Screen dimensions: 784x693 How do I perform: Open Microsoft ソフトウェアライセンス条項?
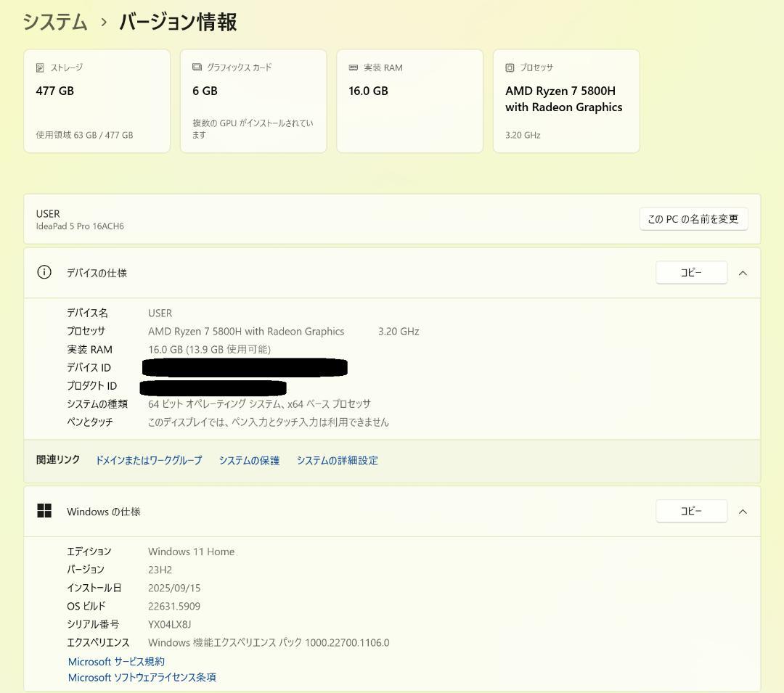click(x=142, y=677)
